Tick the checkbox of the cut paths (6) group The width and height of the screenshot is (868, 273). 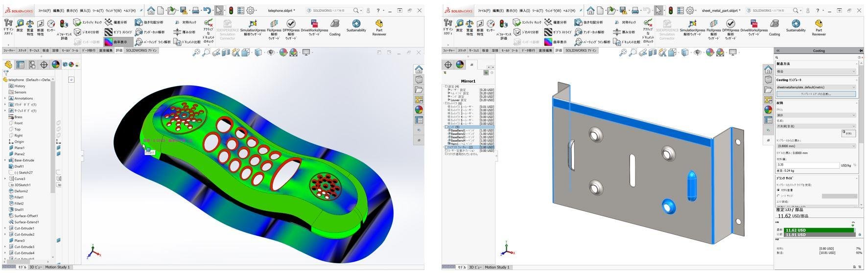coord(446,103)
